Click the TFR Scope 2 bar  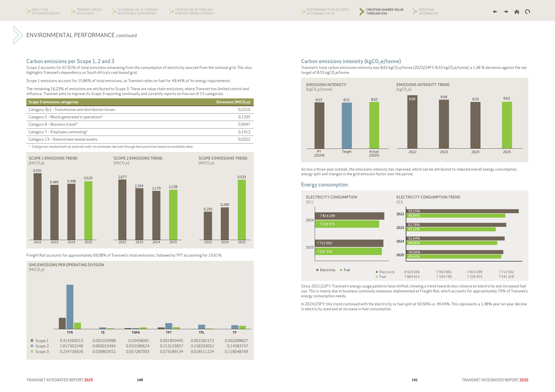70,307
